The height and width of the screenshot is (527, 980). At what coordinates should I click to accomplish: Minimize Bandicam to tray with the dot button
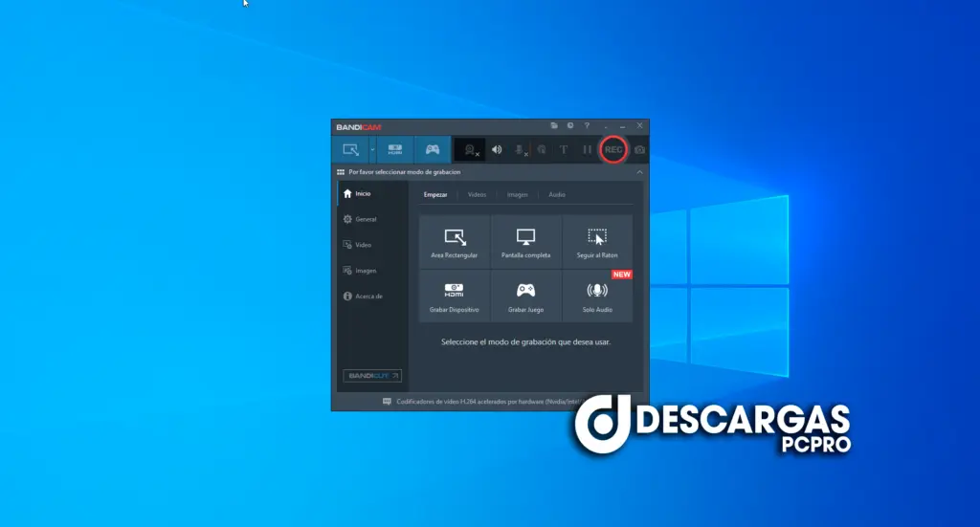pyautogui.click(x=606, y=126)
